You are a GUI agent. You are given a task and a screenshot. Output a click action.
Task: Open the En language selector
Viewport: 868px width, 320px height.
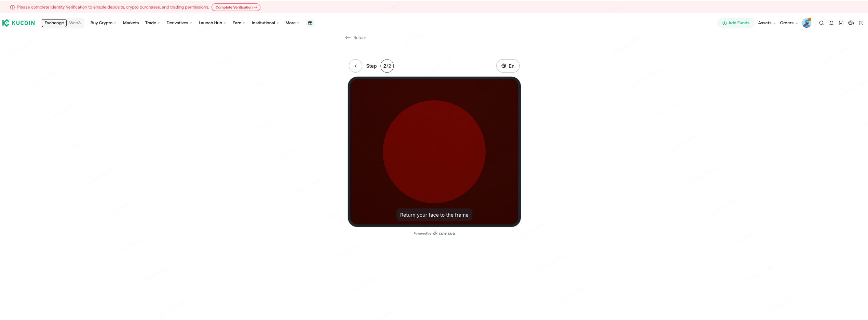pos(508,66)
